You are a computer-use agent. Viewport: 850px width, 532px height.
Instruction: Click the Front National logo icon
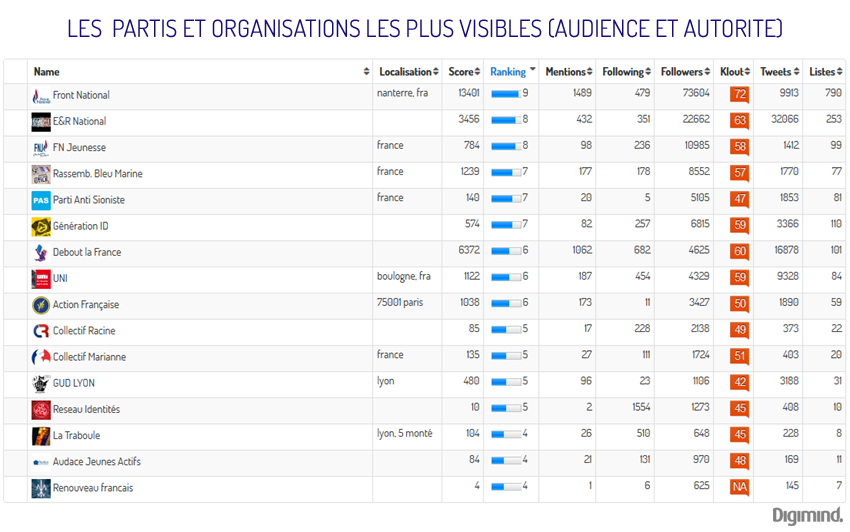(41, 96)
